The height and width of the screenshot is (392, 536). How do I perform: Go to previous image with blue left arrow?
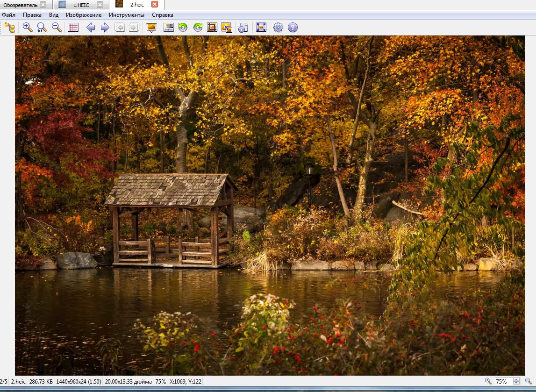pos(91,28)
